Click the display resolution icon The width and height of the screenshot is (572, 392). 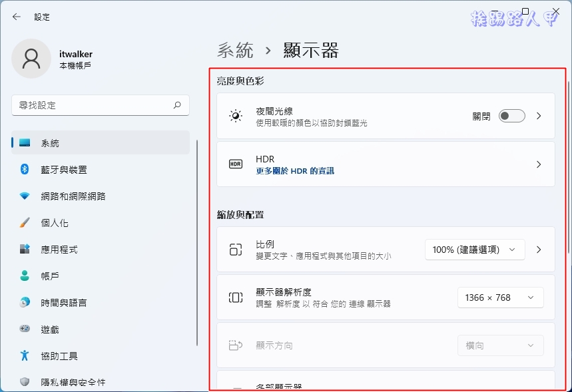pos(236,297)
